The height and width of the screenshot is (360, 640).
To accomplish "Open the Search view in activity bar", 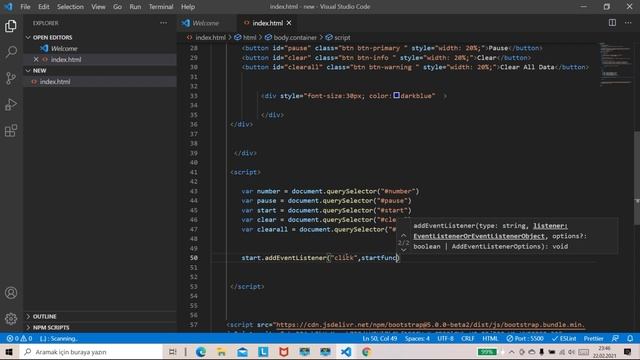I will coord(11,52).
